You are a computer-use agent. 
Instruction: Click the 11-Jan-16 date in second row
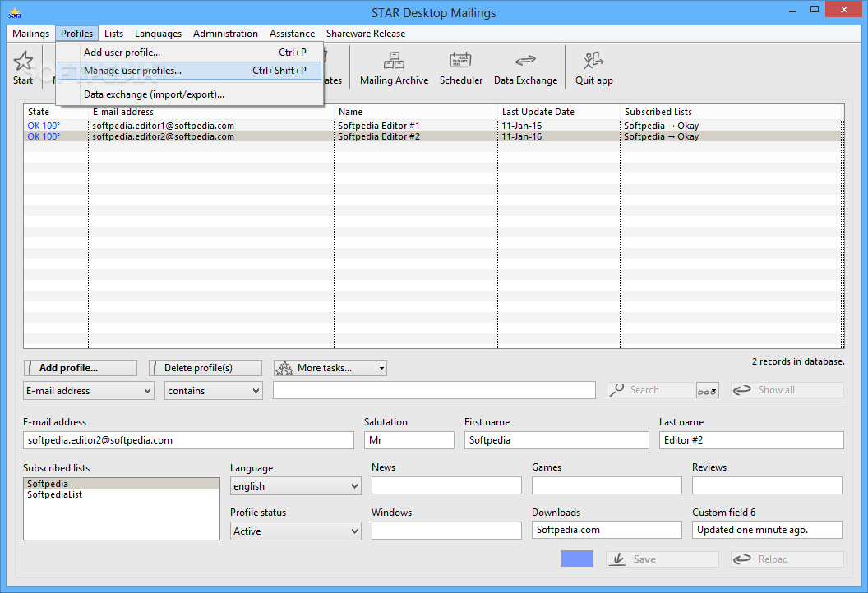click(521, 136)
